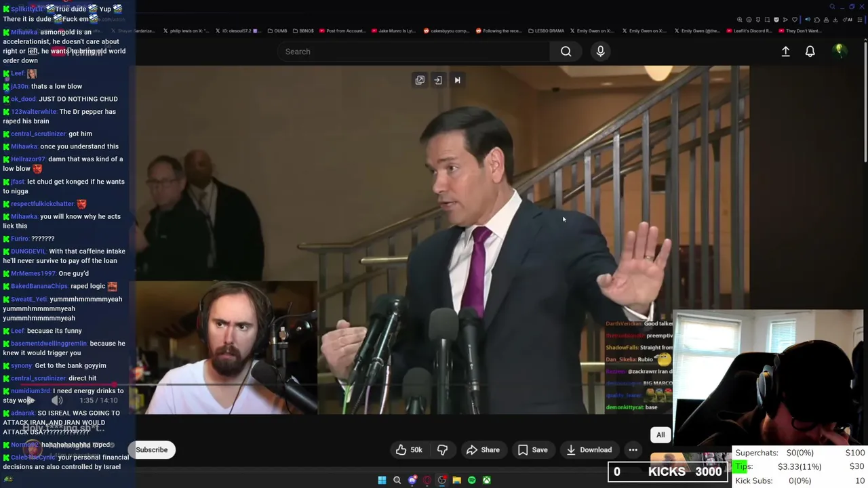The height and width of the screenshot is (488, 868).
Task: Click the Kick Subs goal label
Action: tap(754, 481)
